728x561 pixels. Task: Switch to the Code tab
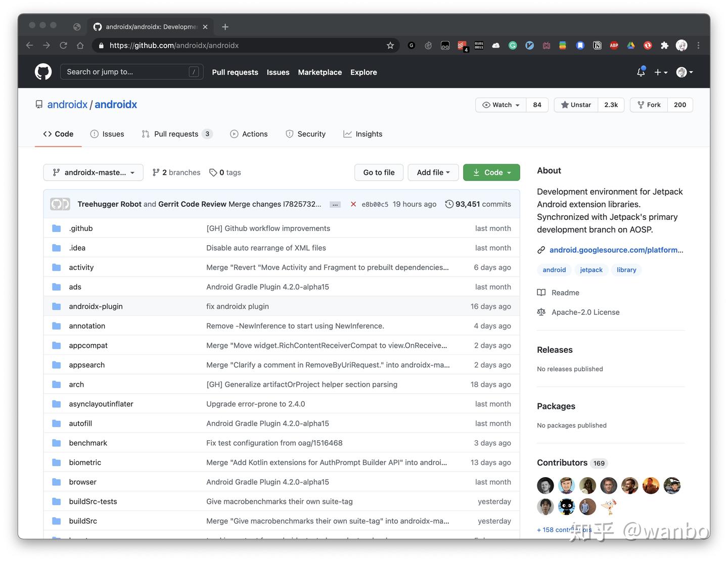click(58, 134)
